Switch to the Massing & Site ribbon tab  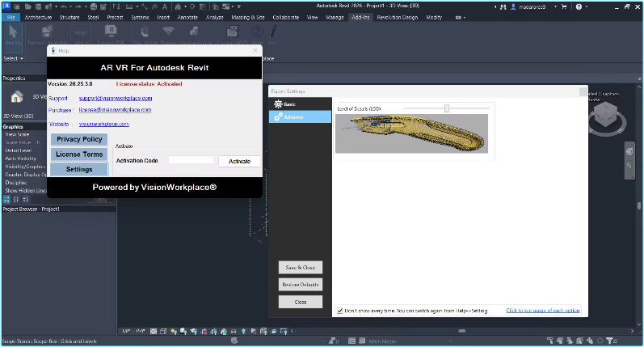point(248,17)
